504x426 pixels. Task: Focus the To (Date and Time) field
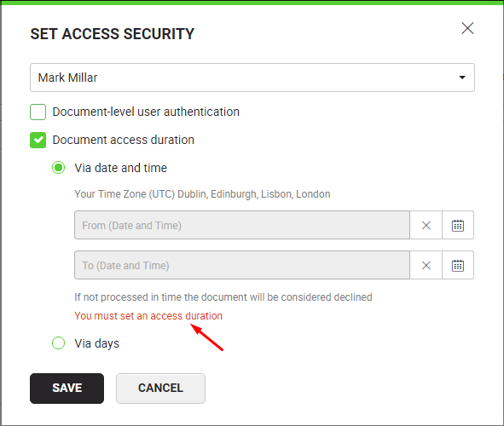coord(242,265)
